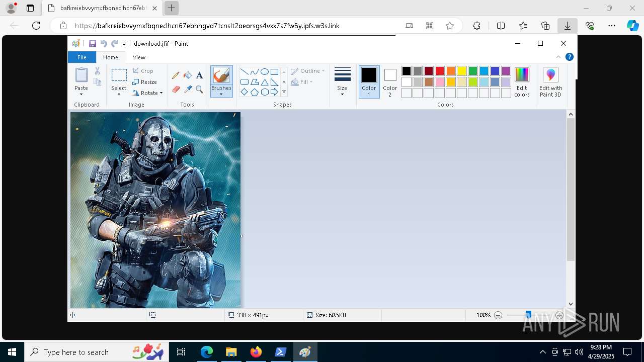Open Customize Quick Access Toolbar arrow

[x=124, y=44]
